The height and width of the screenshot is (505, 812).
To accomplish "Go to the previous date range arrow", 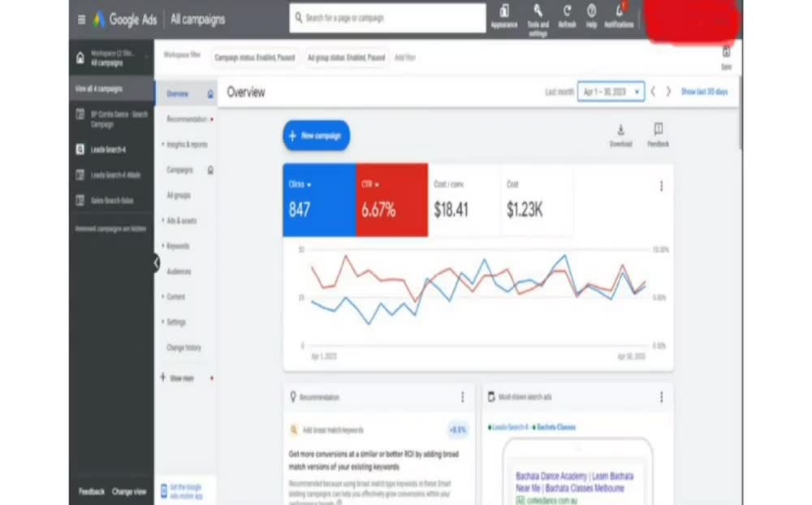I will [653, 92].
